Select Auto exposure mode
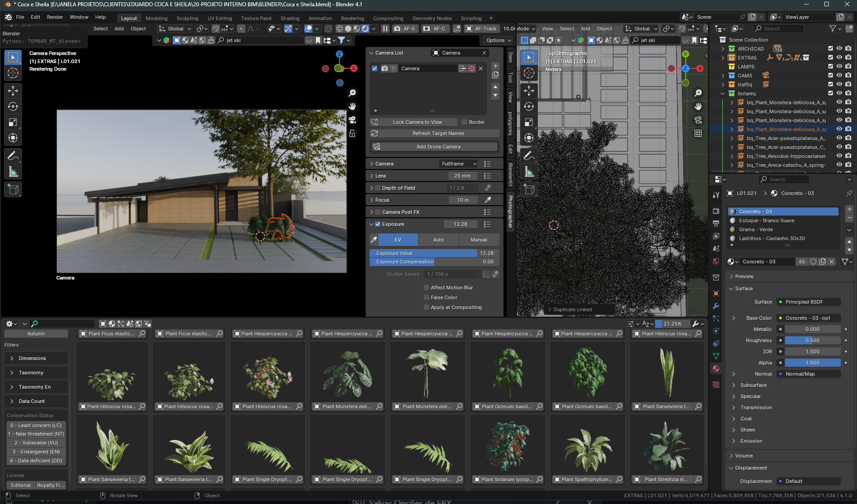 439,240
